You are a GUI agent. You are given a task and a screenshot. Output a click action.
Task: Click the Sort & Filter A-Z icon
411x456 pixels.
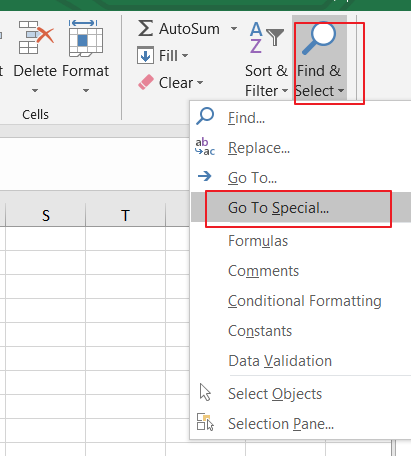(x=266, y=37)
